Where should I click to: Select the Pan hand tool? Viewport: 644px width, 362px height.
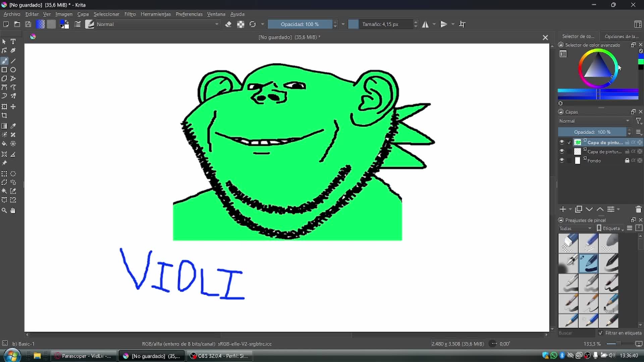click(13, 210)
